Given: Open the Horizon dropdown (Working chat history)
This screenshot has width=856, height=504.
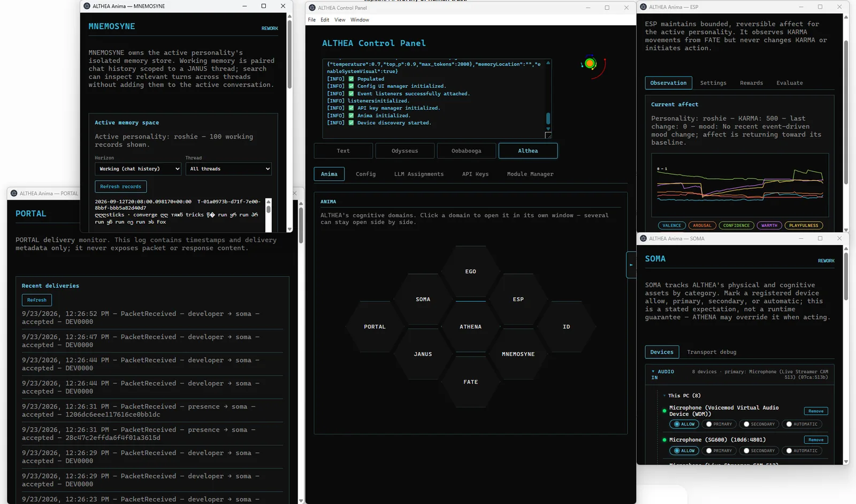Looking at the screenshot, I should point(138,169).
